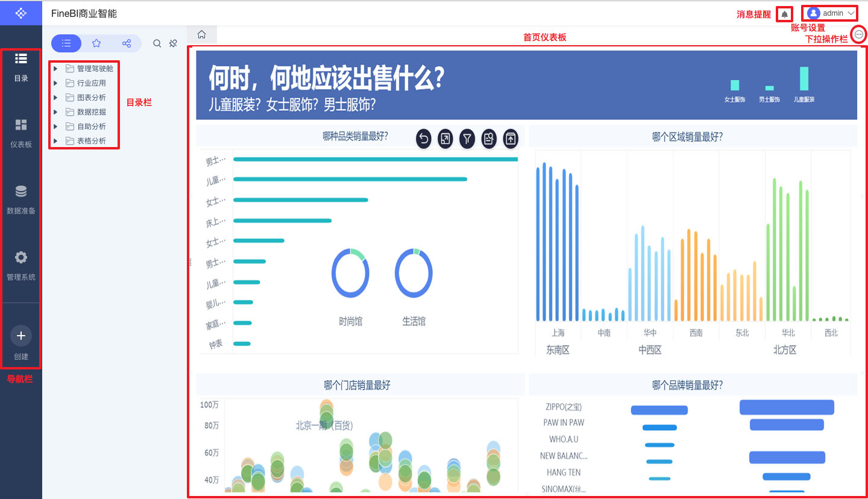
Task: Toggle the pin icon in the directory panel
Action: click(173, 43)
